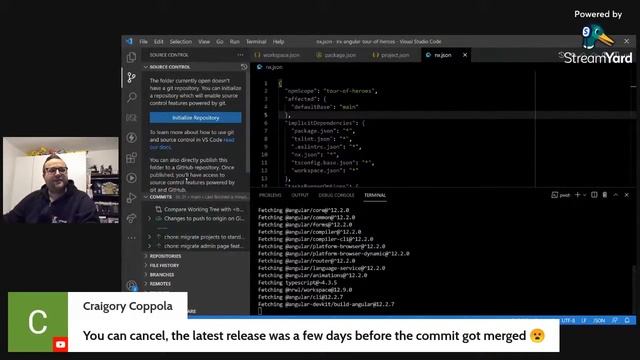
Task: Split the terminal panel
Action: click(x=594, y=195)
